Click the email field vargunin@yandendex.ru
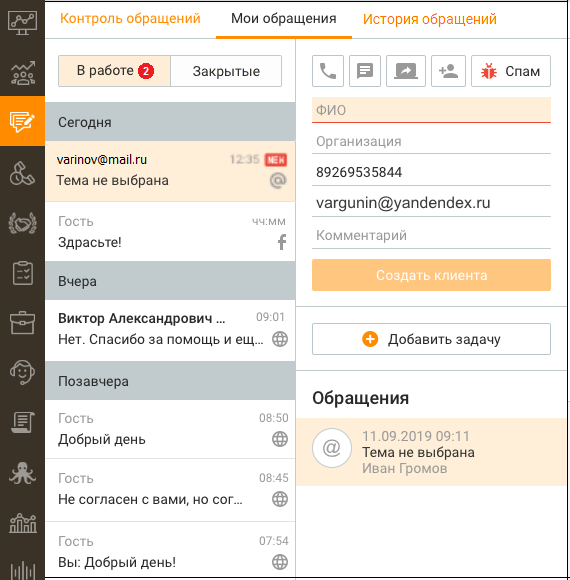This screenshot has height=580, width=570. (431, 203)
